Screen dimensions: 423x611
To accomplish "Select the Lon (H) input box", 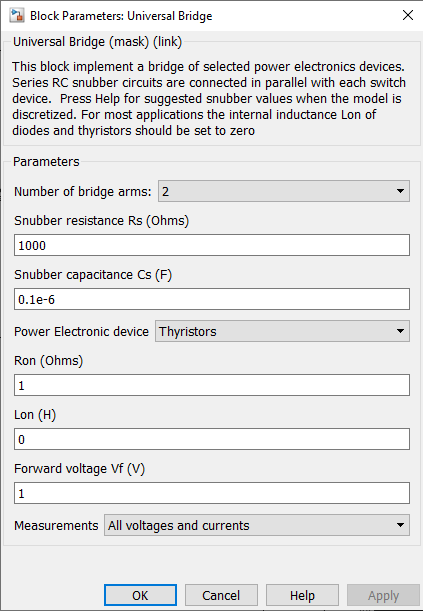I will pos(212,439).
